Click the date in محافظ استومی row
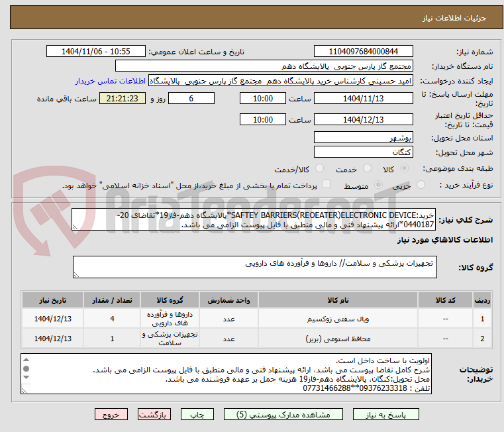Viewport: 504px width, 432px height. 53,339
